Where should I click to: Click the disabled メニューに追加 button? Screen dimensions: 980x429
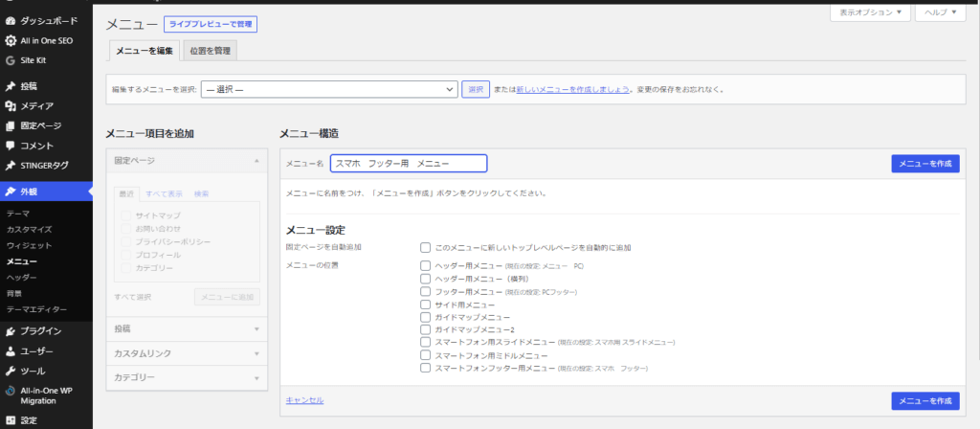[228, 297]
